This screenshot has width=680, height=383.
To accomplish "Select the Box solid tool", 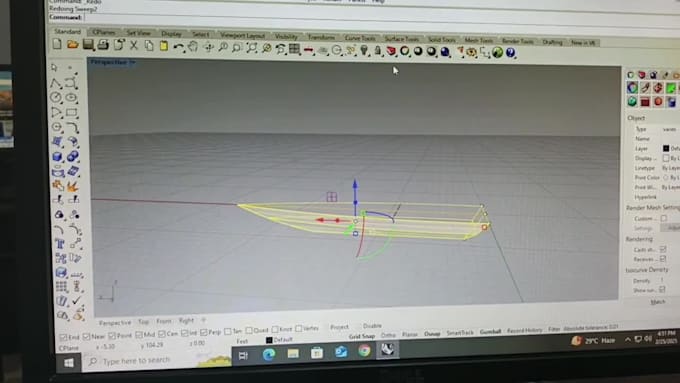I will coord(57,157).
